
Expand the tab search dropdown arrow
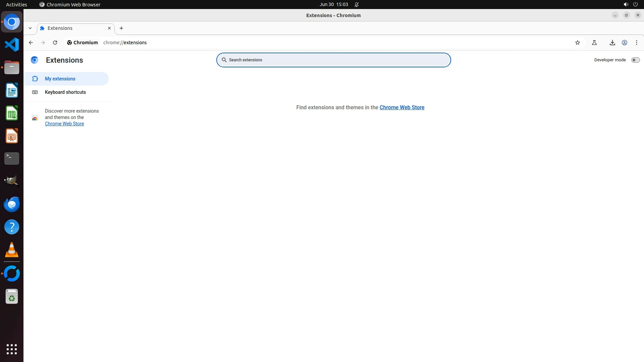(x=30, y=28)
